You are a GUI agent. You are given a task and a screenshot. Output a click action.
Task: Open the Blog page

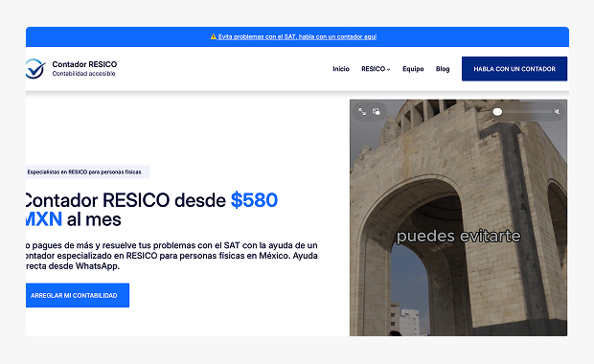[x=443, y=69]
